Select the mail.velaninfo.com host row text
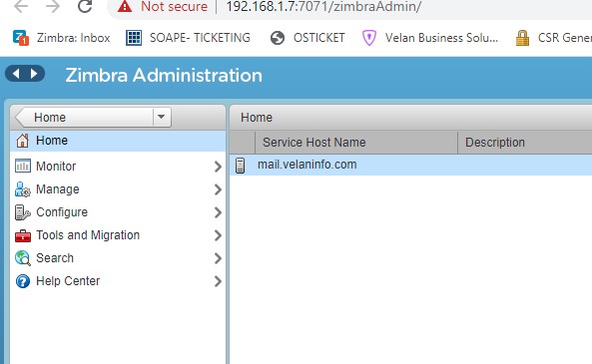Screen dimensions: 592x364 point(306,165)
